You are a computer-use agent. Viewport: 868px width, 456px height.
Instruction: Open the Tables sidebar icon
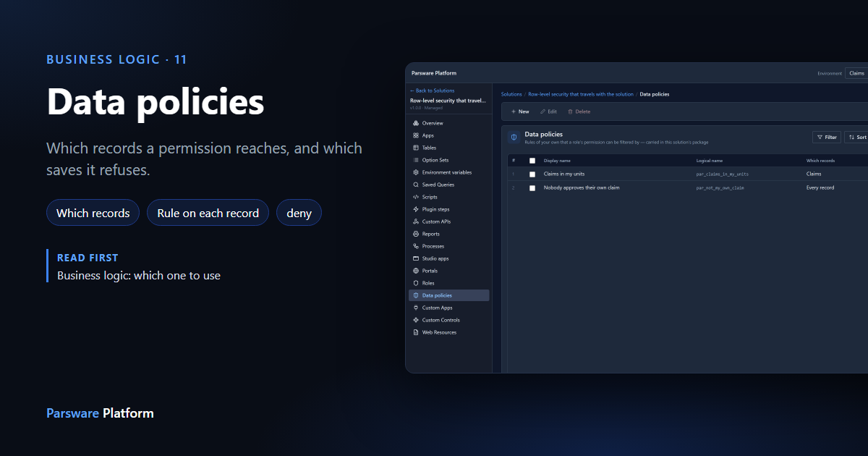(416, 148)
